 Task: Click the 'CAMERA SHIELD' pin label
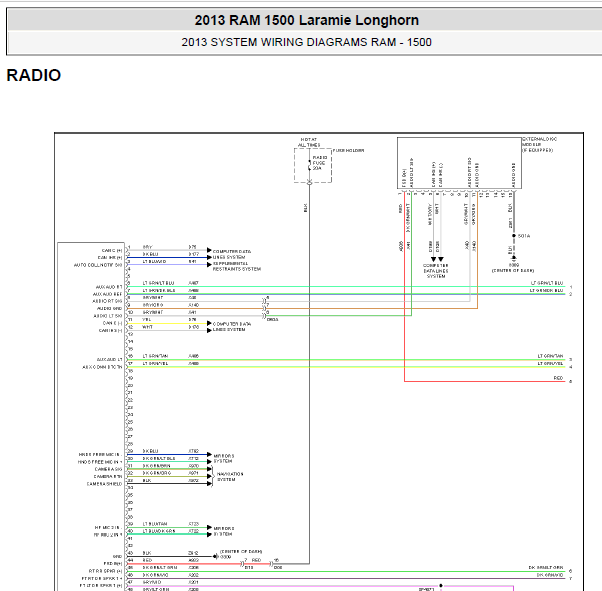pos(104,484)
